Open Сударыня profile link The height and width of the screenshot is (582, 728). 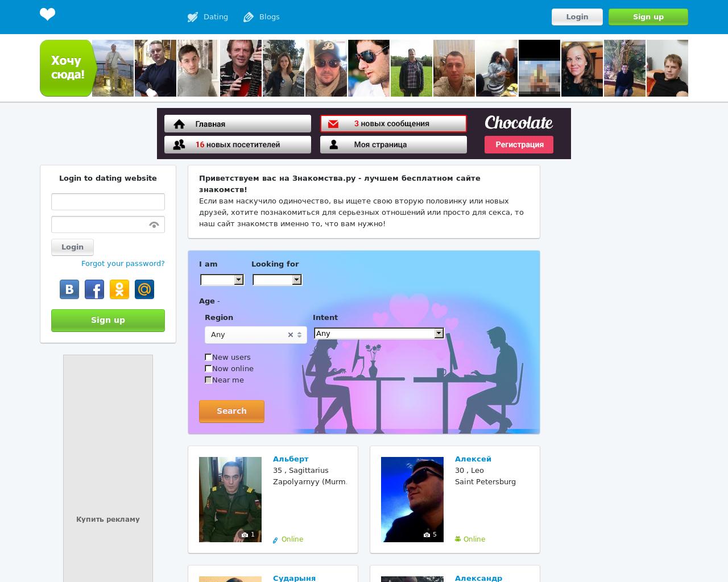pyautogui.click(x=294, y=578)
